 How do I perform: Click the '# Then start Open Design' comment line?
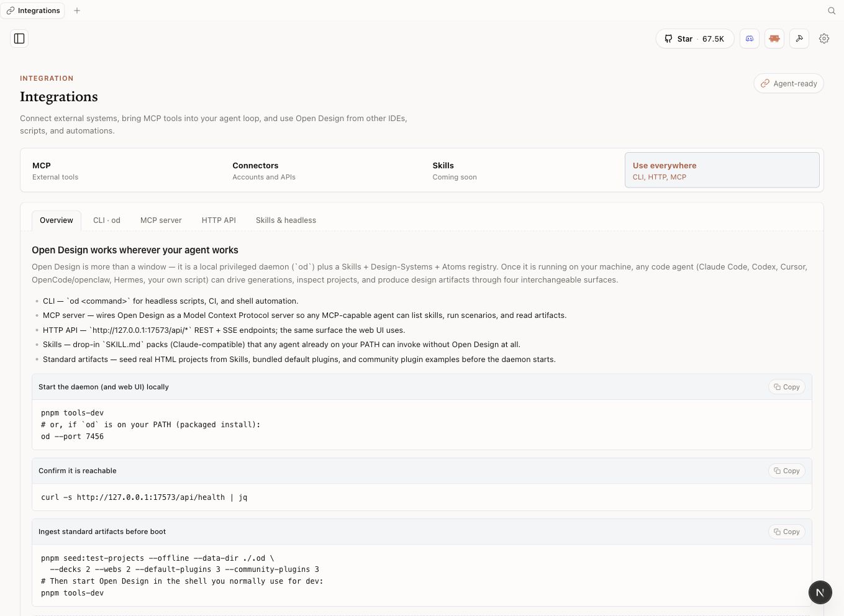coord(182,581)
